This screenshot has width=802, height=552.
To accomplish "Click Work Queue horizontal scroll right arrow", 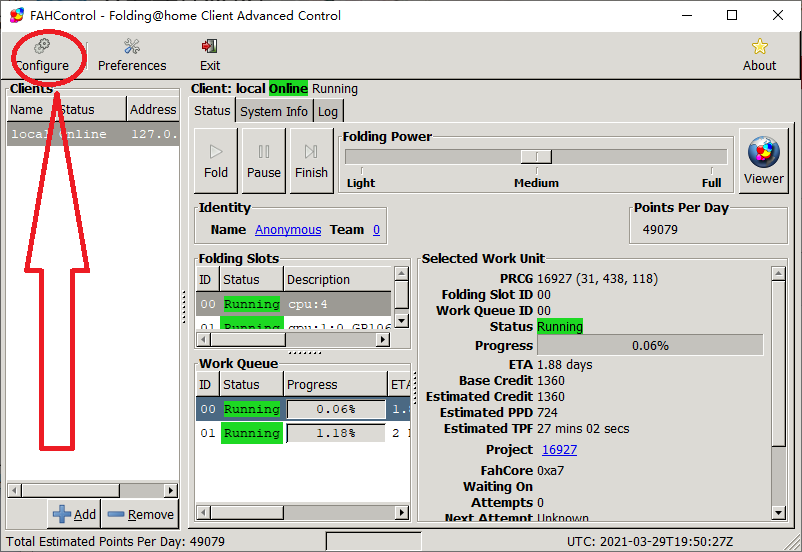I will (x=402, y=512).
